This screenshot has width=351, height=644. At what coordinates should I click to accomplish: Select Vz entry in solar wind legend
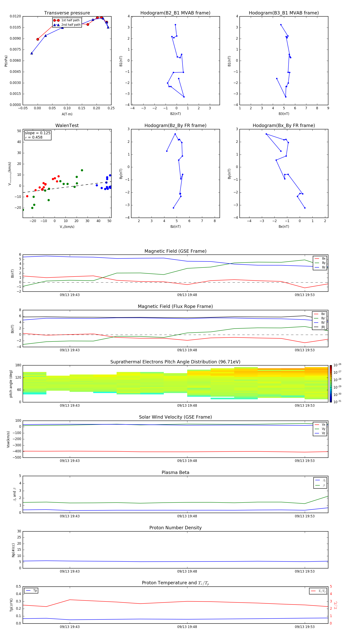320,433
